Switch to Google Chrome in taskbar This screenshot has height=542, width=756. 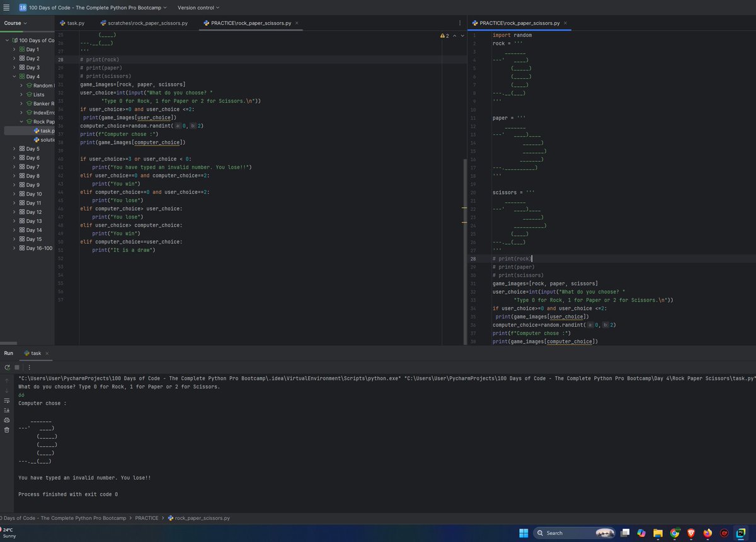675,533
